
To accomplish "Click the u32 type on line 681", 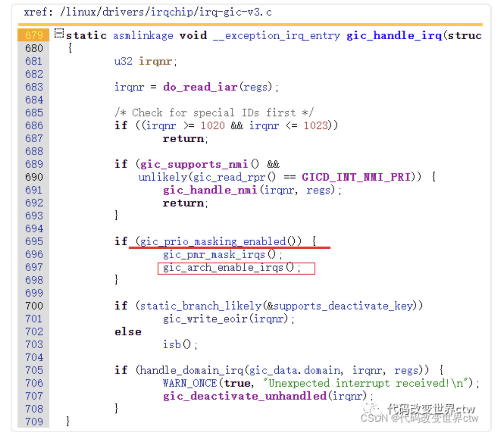I will (x=123, y=61).
